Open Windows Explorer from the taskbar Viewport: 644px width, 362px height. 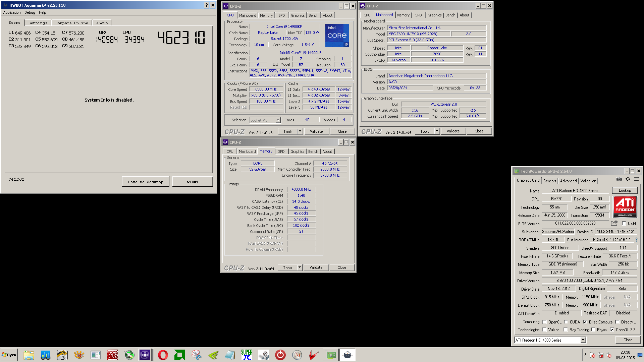pos(29,355)
